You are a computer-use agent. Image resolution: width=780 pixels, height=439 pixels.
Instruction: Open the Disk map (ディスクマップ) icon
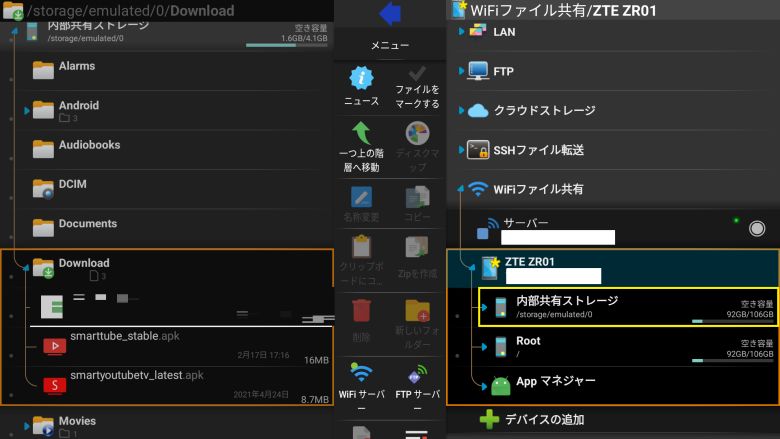coord(417,133)
